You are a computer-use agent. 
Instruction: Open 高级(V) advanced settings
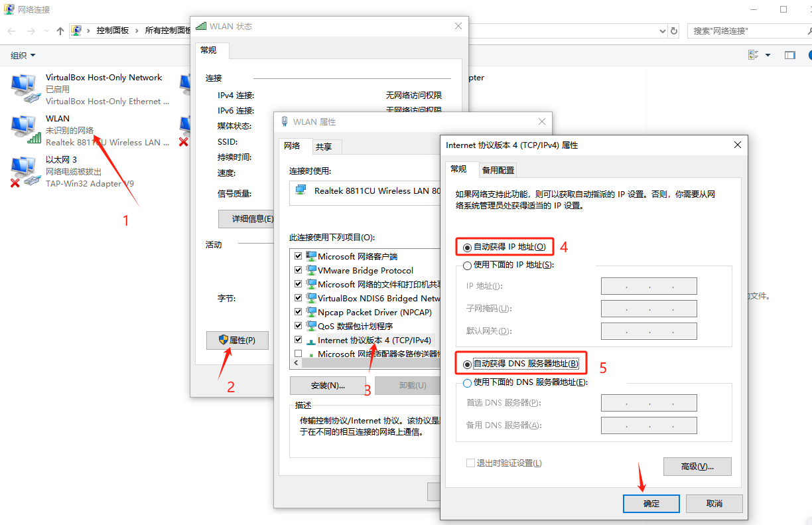pos(697,467)
